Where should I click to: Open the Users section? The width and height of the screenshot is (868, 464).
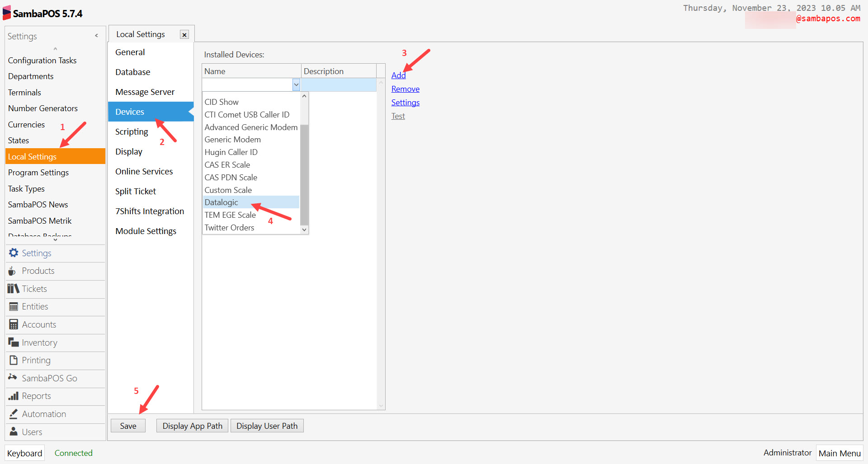31,432
